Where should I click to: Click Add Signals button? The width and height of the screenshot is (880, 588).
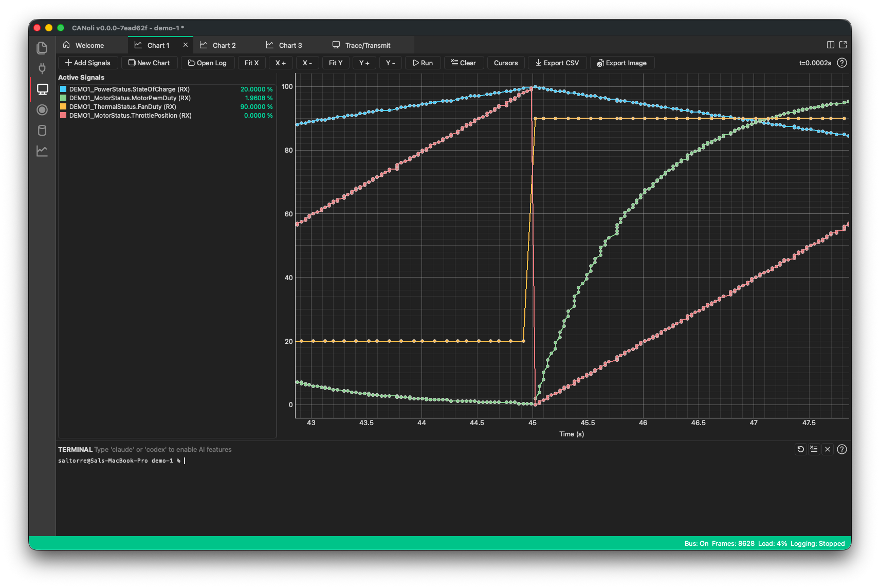88,63
